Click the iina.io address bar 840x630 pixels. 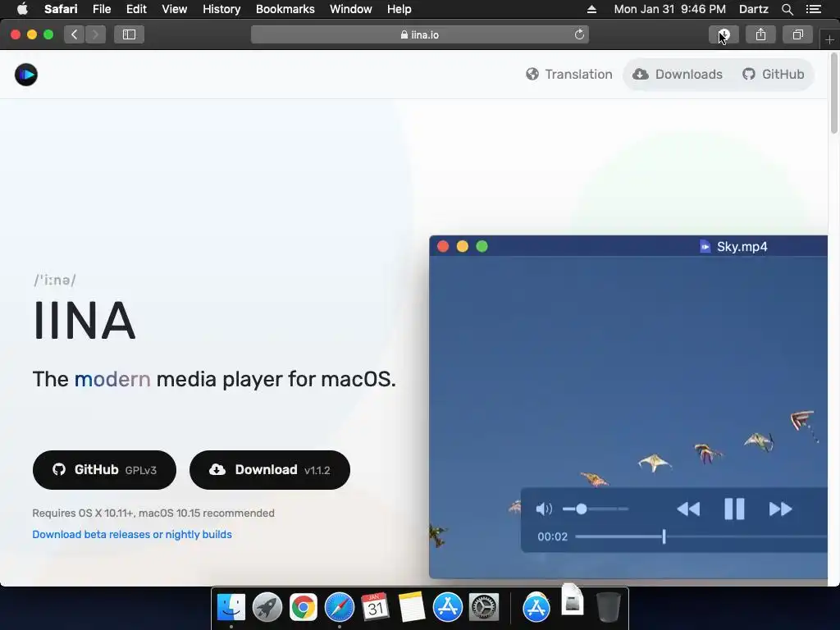click(x=420, y=34)
